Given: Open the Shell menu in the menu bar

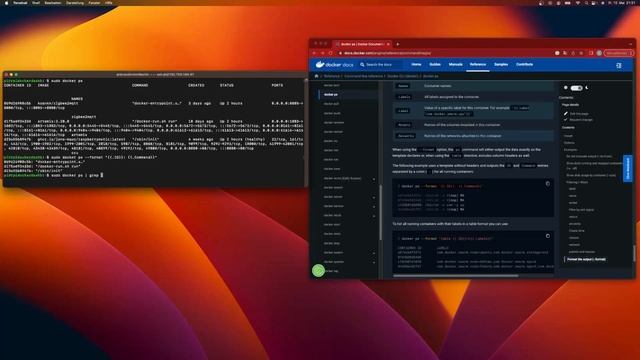Looking at the screenshot, I should [36, 3].
